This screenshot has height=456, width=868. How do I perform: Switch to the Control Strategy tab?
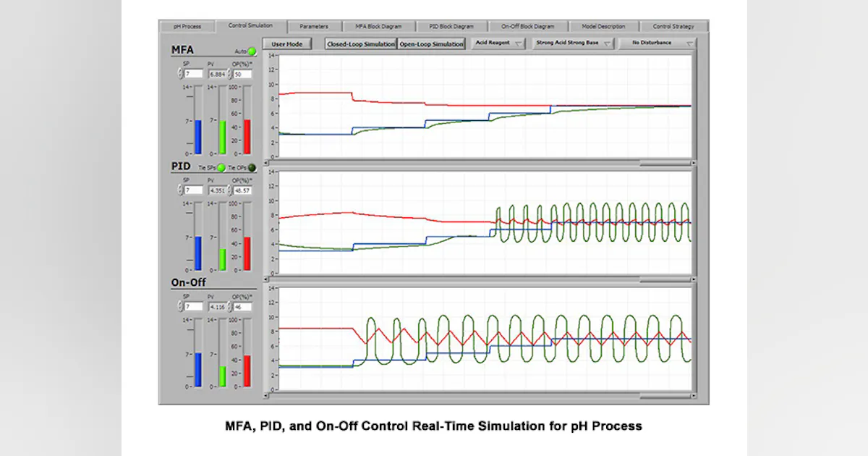click(x=673, y=27)
